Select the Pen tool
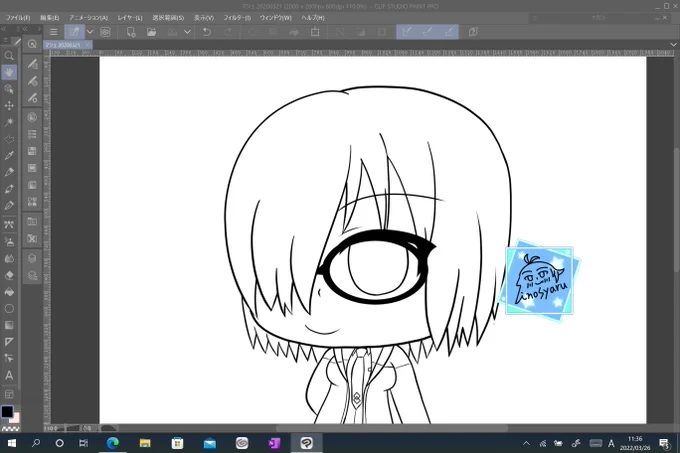680x453 pixels. 9,172
